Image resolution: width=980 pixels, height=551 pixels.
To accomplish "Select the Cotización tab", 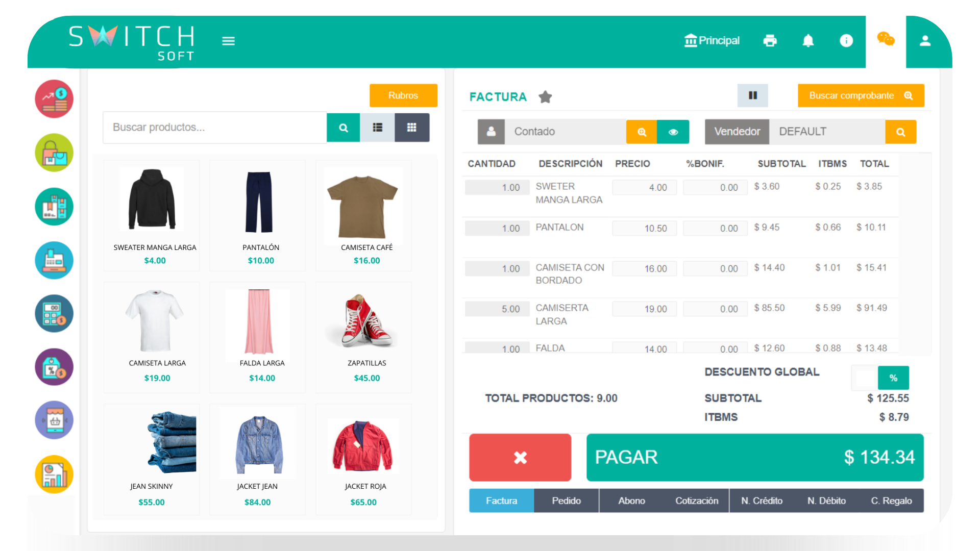I will pyautogui.click(x=696, y=500).
